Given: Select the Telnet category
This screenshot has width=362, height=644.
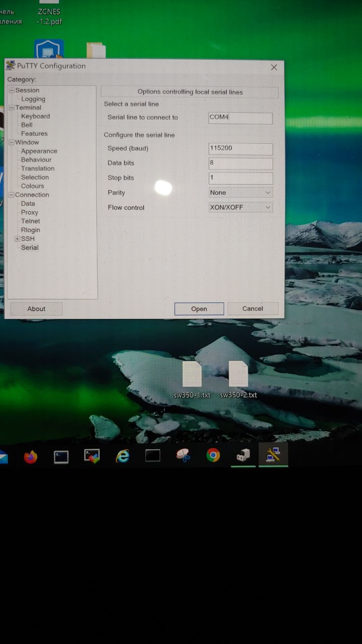Looking at the screenshot, I should point(31,221).
